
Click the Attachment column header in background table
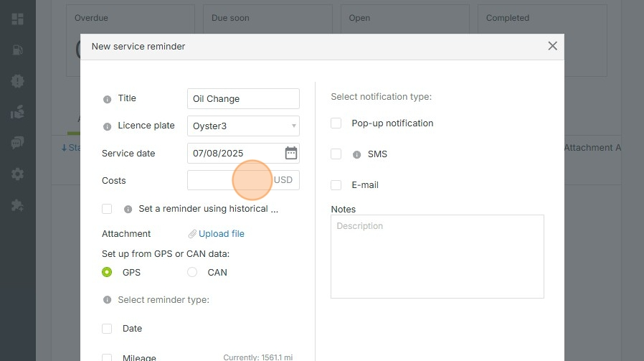click(589, 148)
